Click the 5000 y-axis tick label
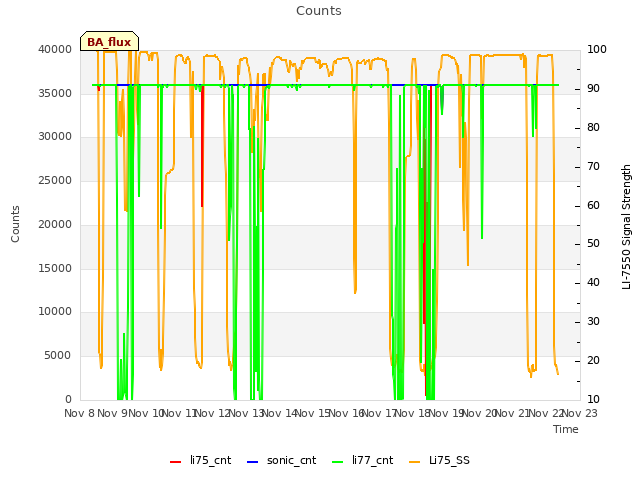640x480 pixels. tap(58, 356)
